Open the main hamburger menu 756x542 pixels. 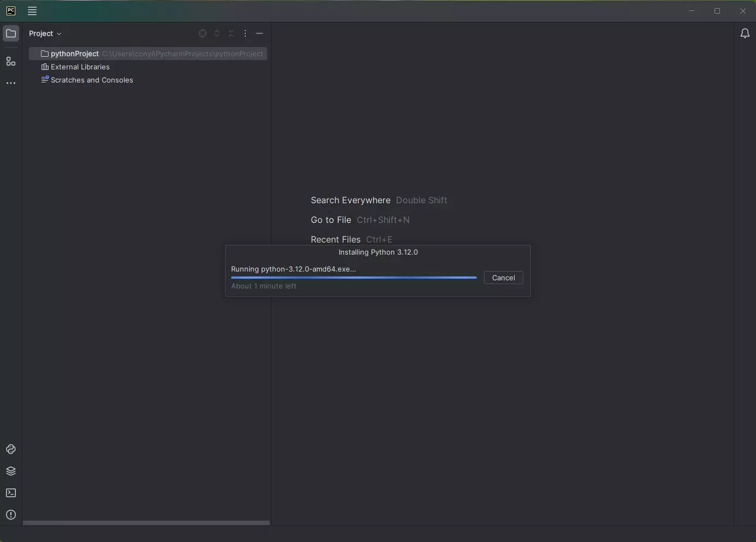32,11
